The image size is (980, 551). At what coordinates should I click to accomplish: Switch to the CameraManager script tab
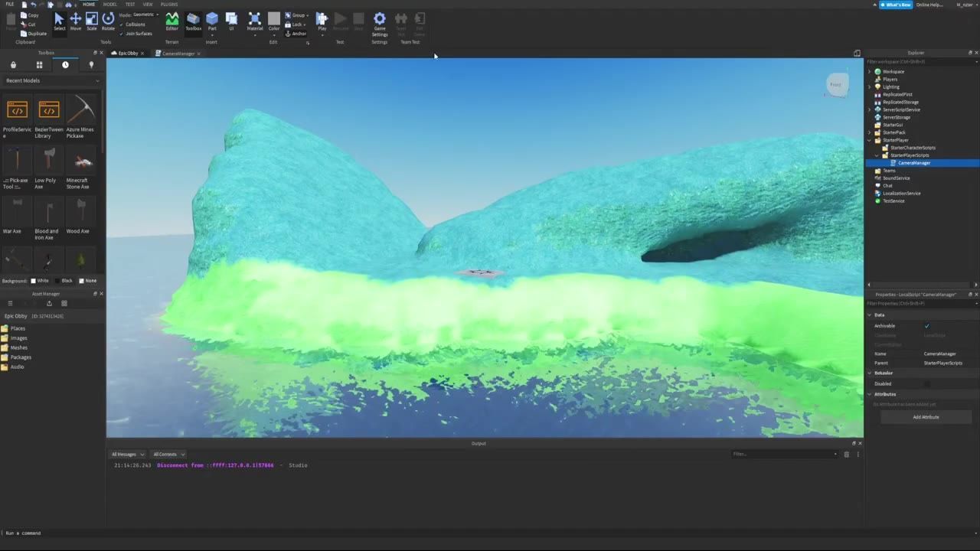point(178,54)
